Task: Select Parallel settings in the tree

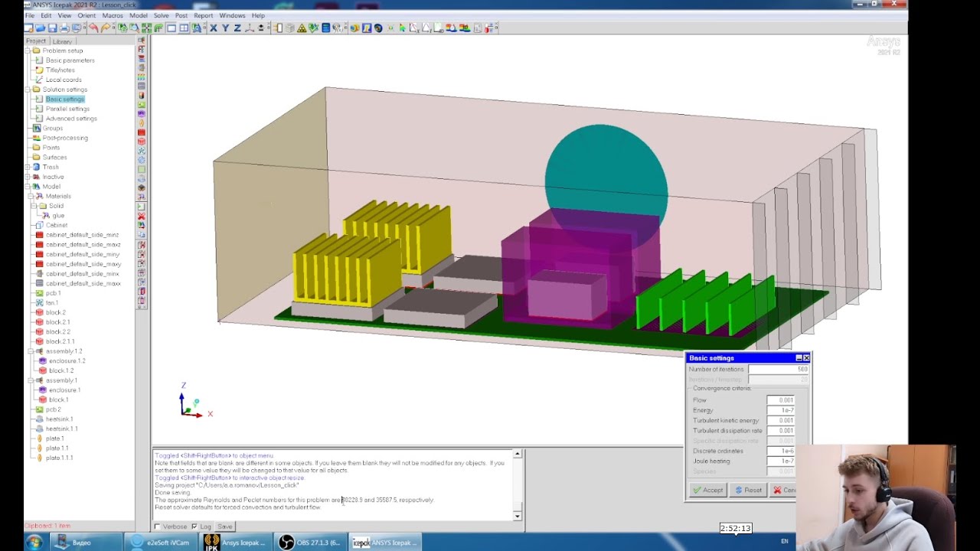Action: [67, 109]
